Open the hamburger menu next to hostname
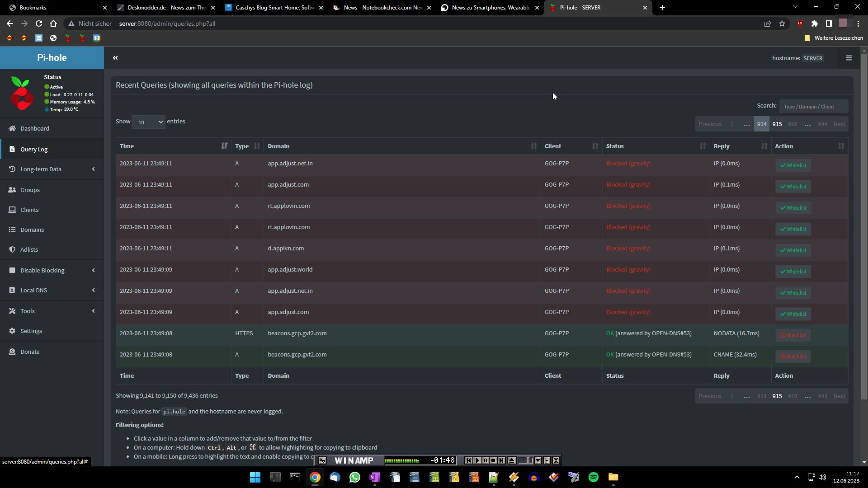 click(849, 58)
